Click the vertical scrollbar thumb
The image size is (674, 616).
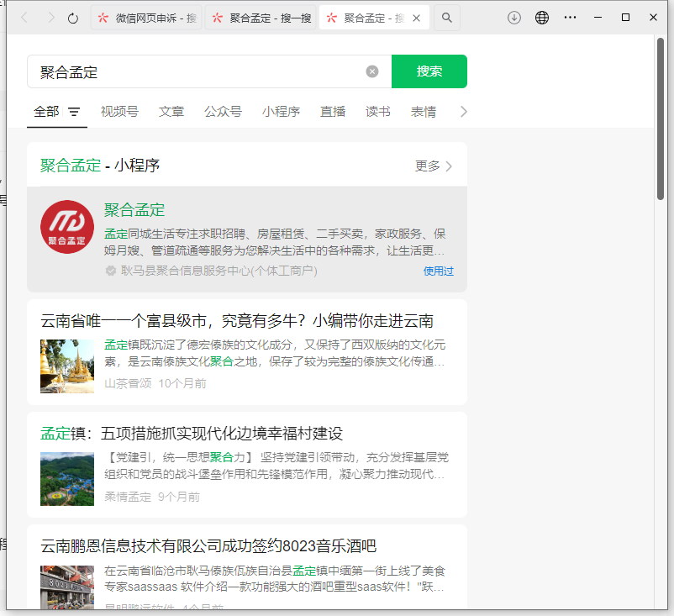coord(661,119)
